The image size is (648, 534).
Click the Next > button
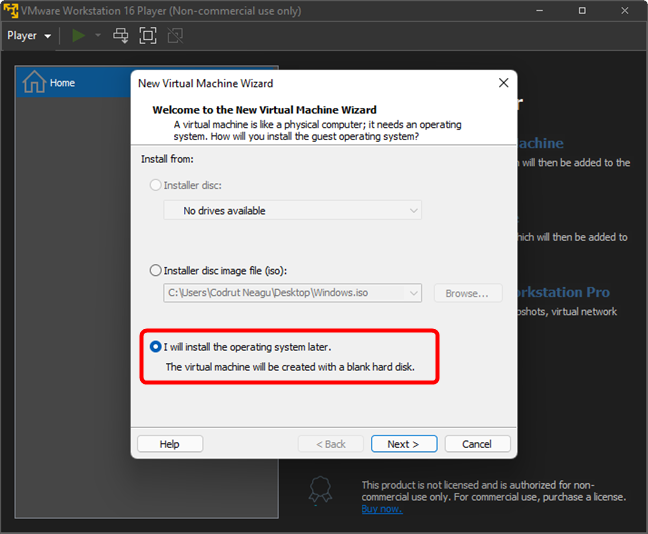[x=404, y=444]
